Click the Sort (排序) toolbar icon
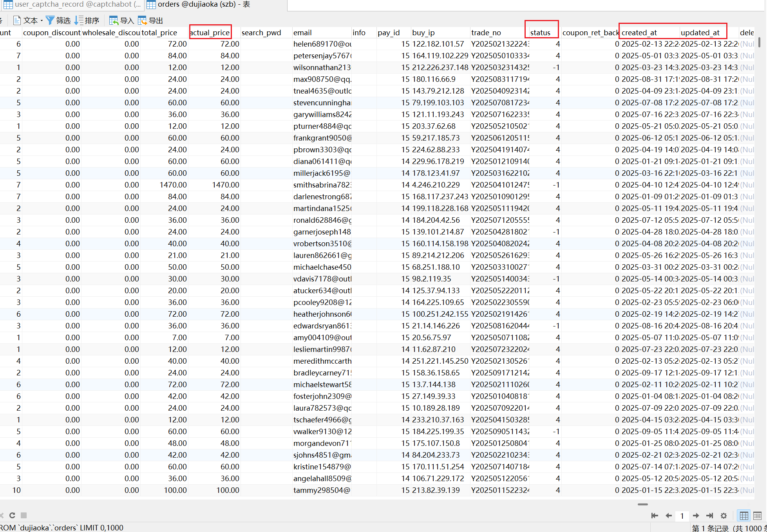This screenshot has height=532, width=767. click(x=79, y=20)
